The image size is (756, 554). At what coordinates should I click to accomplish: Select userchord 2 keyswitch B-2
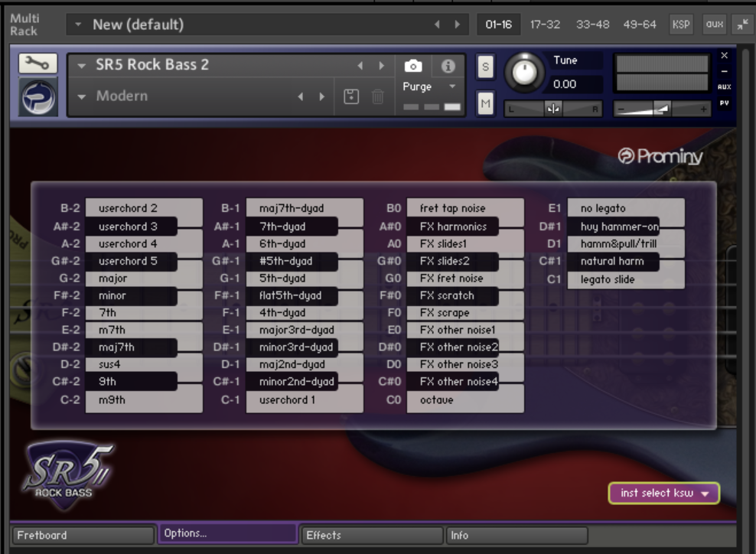point(144,208)
